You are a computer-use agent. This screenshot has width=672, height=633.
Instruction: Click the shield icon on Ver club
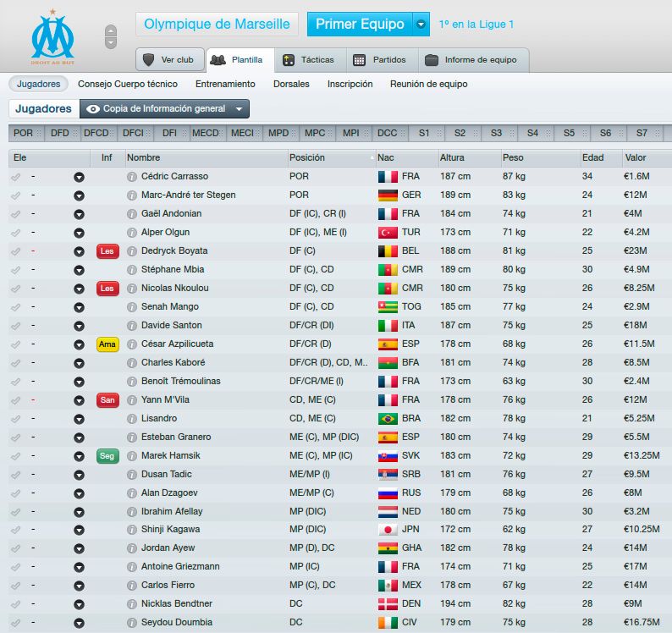pos(148,59)
